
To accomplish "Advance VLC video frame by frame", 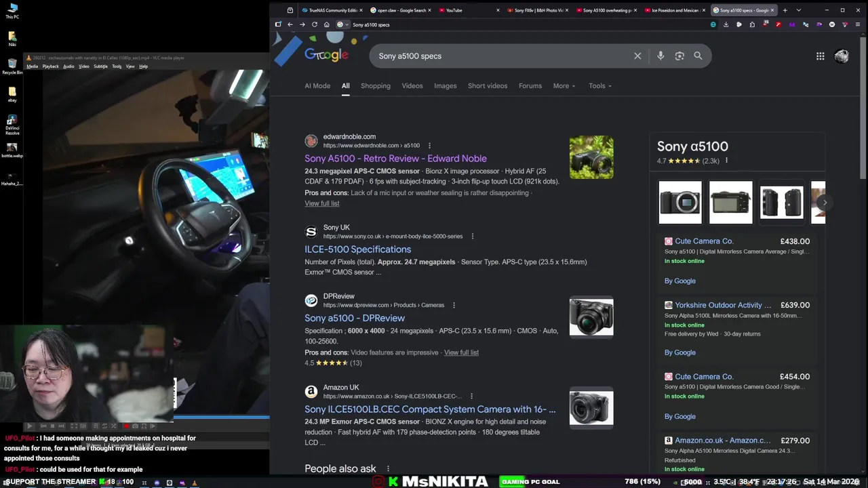I will tap(153, 426).
